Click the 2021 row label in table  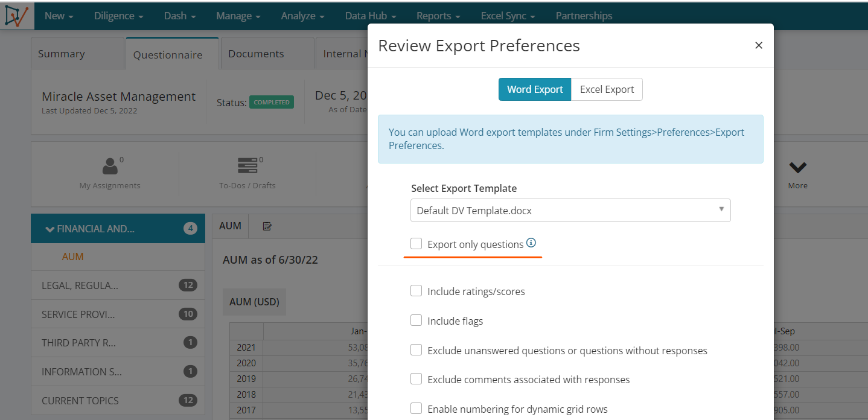(x=246, y=348)
